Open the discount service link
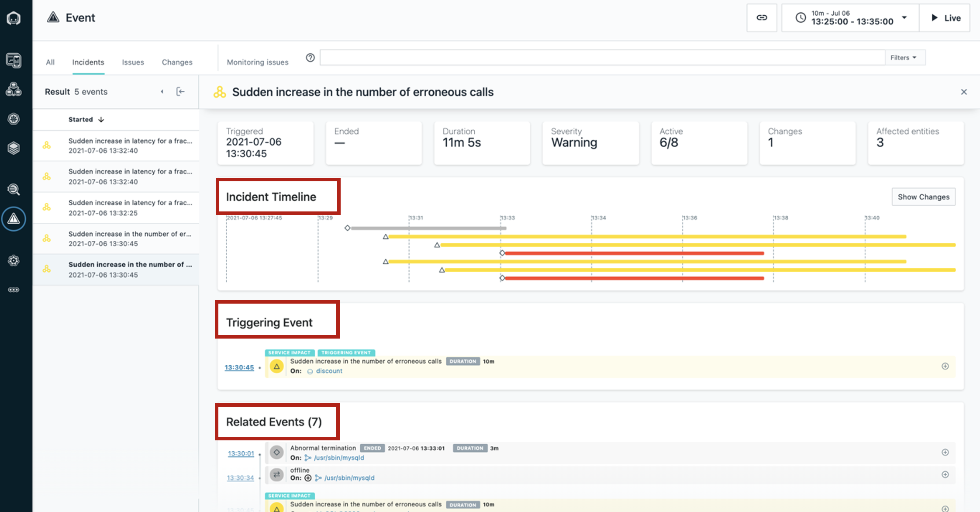The height and width of the screenshot is (512, 980). [329, 371]
